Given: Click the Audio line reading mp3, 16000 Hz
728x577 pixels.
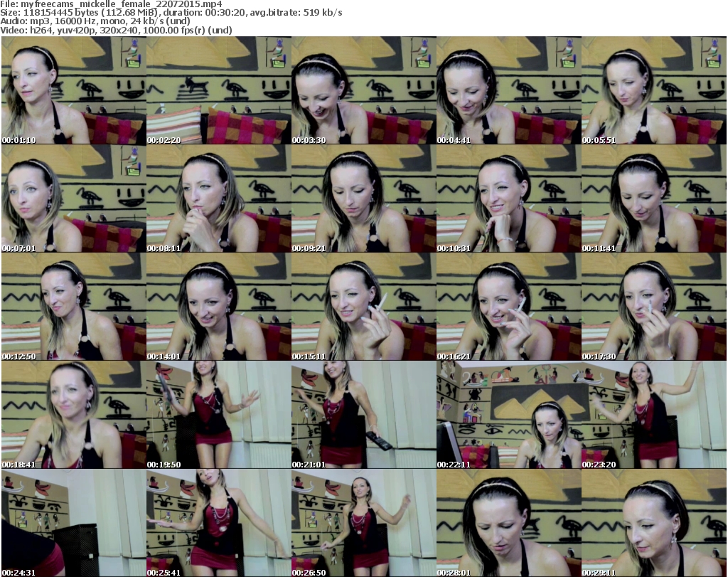Looking at the screenshot, I should (95, 21).
